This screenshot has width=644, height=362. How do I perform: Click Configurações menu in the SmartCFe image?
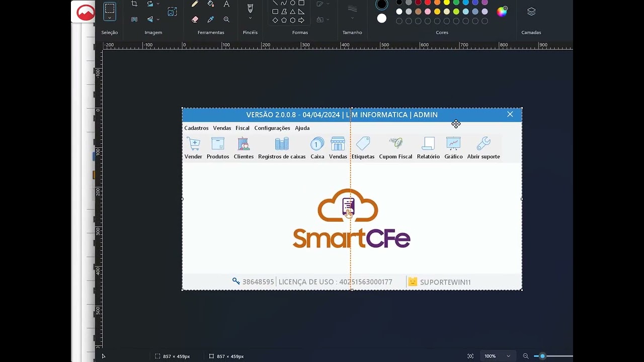pos(272,128)
